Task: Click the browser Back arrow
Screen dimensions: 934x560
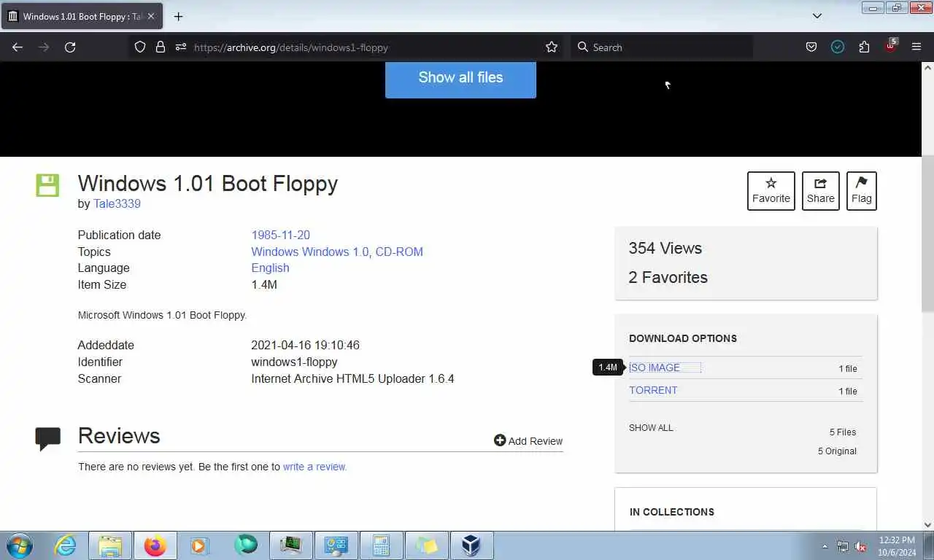Action: tap(18, 47)
